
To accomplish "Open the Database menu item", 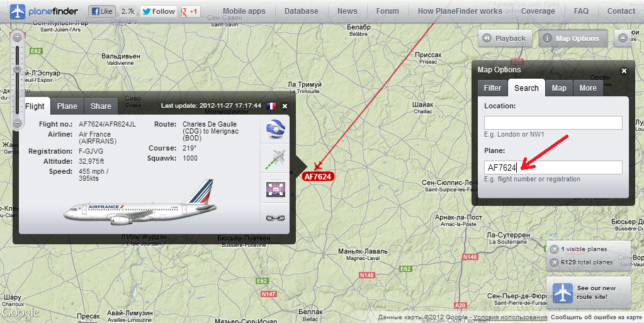I will point(302,11).
